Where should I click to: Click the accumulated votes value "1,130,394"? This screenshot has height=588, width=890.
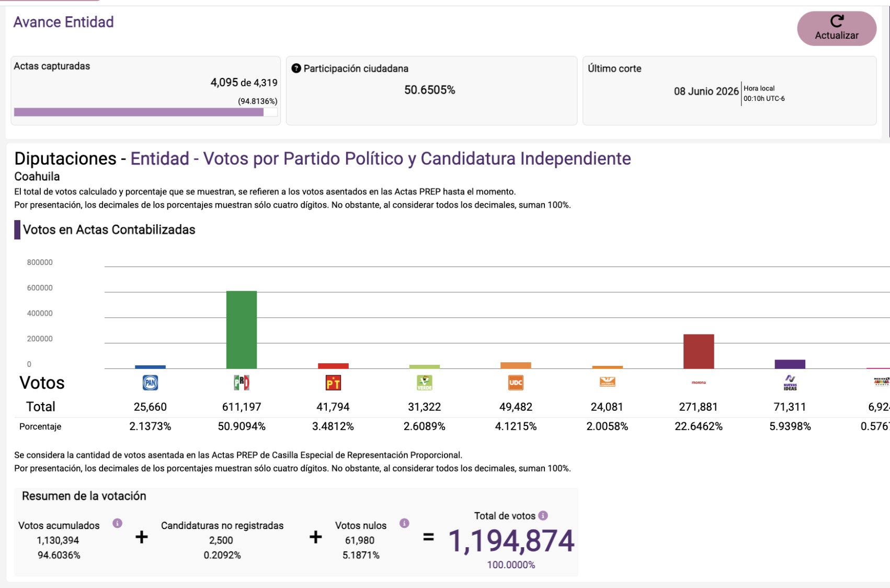(x=58, y=540)
